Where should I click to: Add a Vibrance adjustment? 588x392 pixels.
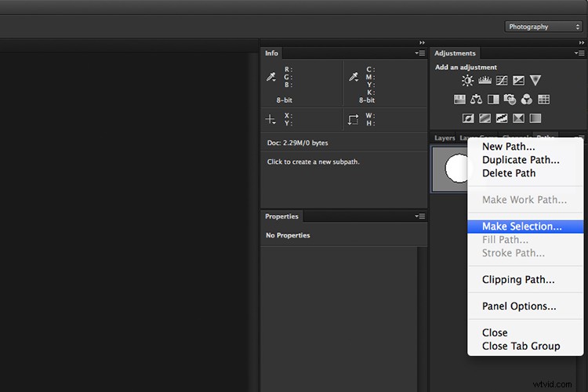pos(535,80)
